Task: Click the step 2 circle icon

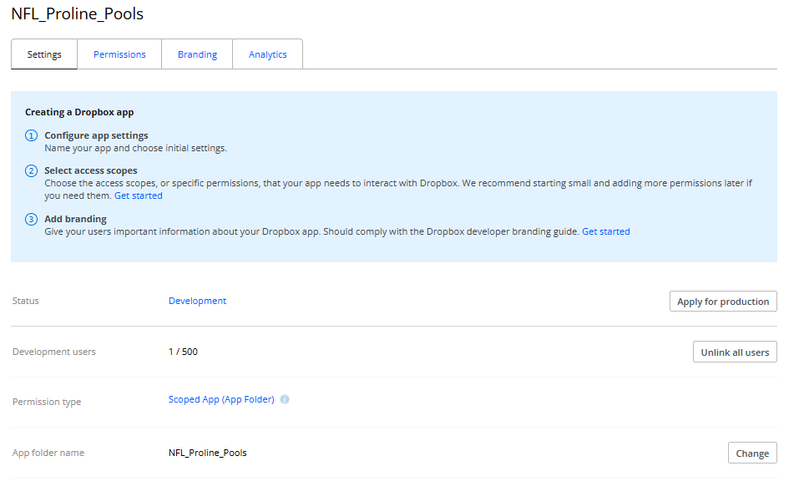Action: pos(32,171)
